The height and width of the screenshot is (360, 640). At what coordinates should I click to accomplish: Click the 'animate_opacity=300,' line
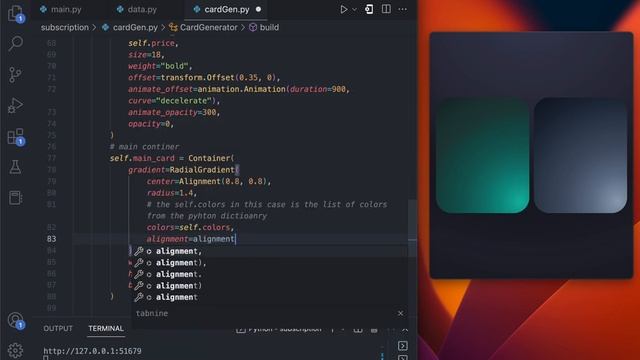(174, 112)
